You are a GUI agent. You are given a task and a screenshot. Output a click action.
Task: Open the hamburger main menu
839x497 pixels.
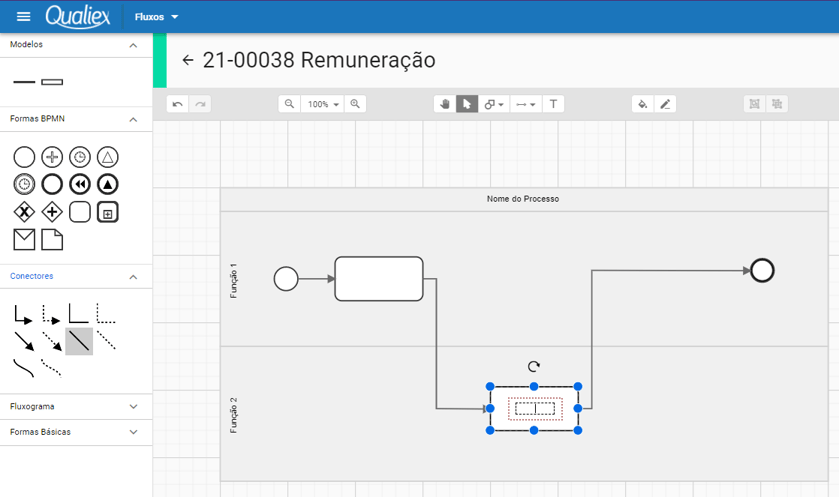[x=24, y=17]
